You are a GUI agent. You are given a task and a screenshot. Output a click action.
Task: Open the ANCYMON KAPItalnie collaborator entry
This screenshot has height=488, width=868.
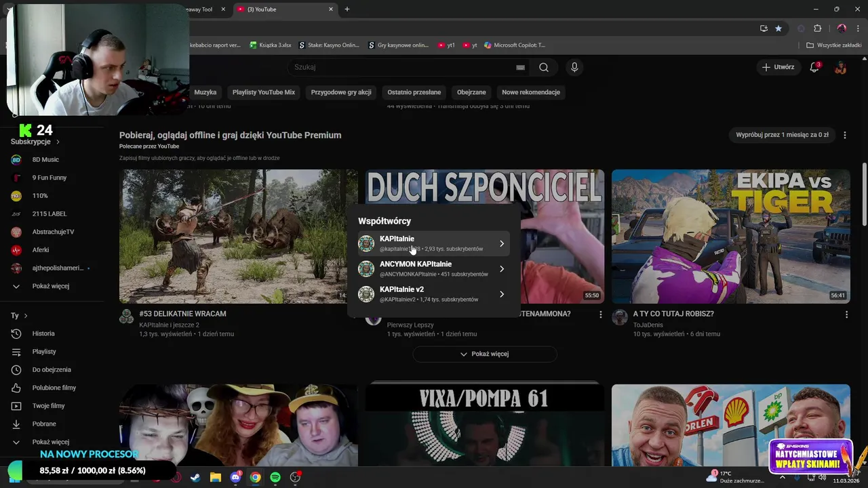point(433,269)
